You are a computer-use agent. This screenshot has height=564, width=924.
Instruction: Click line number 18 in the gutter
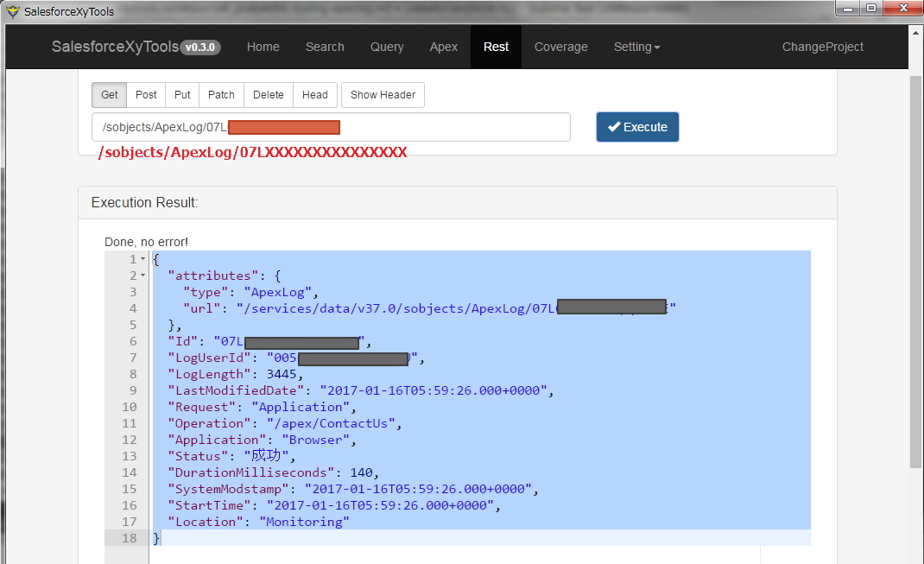point(129,538)
